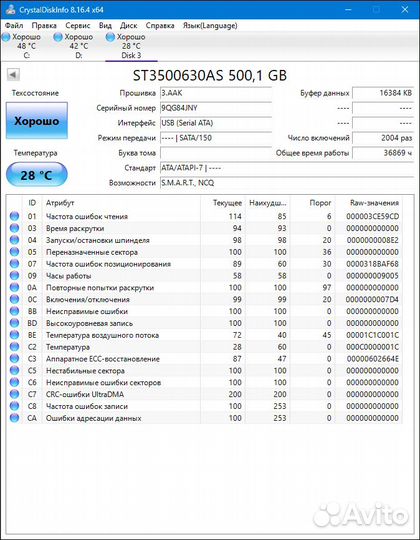Click status icon for Повторные попытки раскрутки
Viewport: 420px width, 540px height.
pyautogui.click(x=14, y=288)
